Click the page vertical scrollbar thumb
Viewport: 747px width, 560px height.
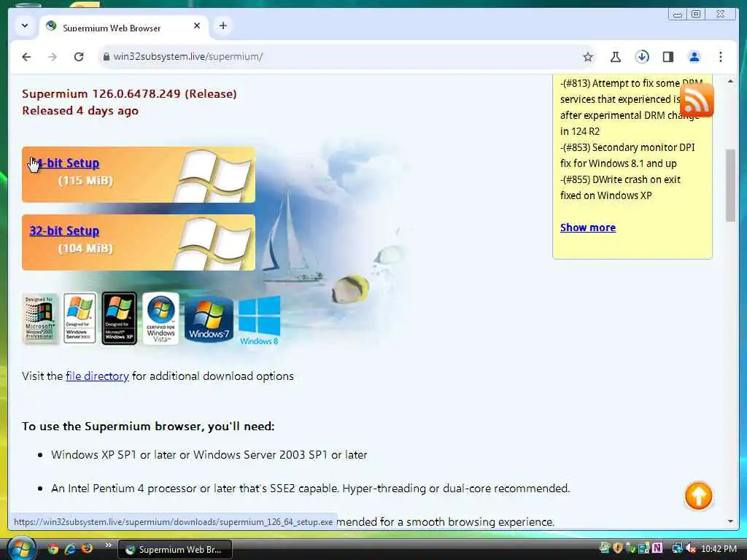tap(730, 186)
